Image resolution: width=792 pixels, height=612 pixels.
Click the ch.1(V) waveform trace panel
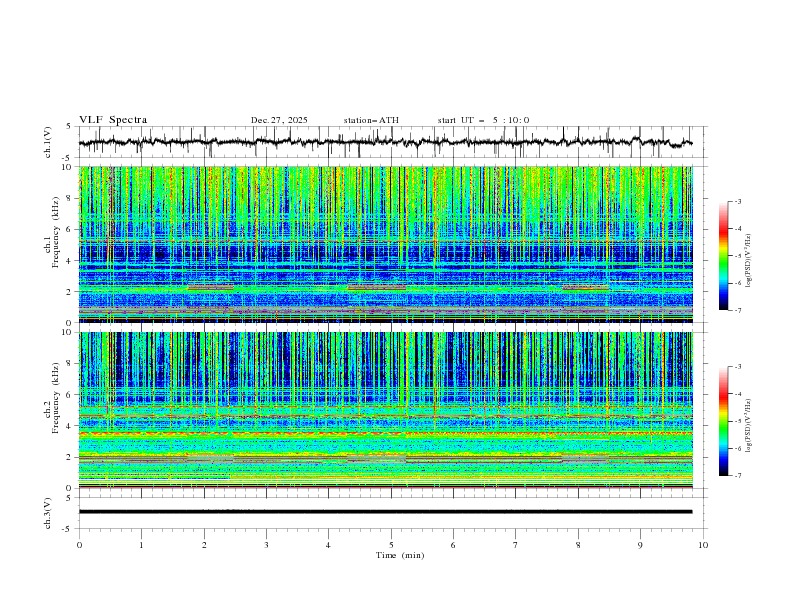tap(390, 142)
